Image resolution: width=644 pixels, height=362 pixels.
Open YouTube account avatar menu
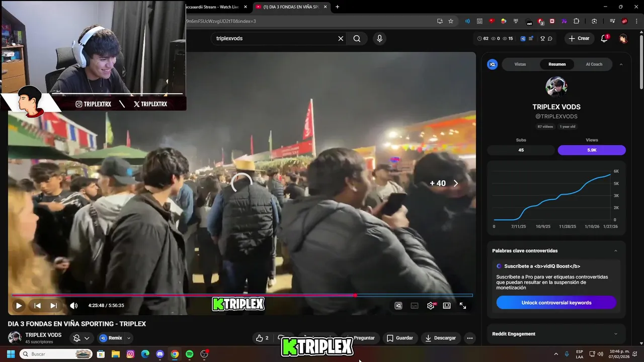623,39
